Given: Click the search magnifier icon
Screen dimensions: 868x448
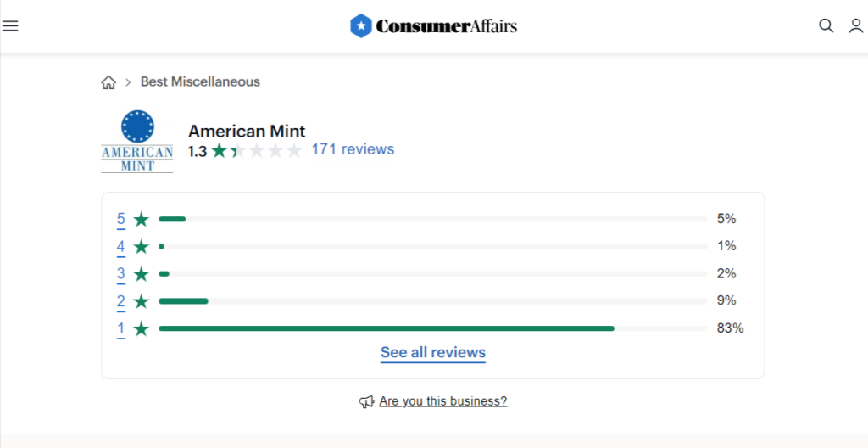Looking at the screenshot, I should [x=826, y=25].
